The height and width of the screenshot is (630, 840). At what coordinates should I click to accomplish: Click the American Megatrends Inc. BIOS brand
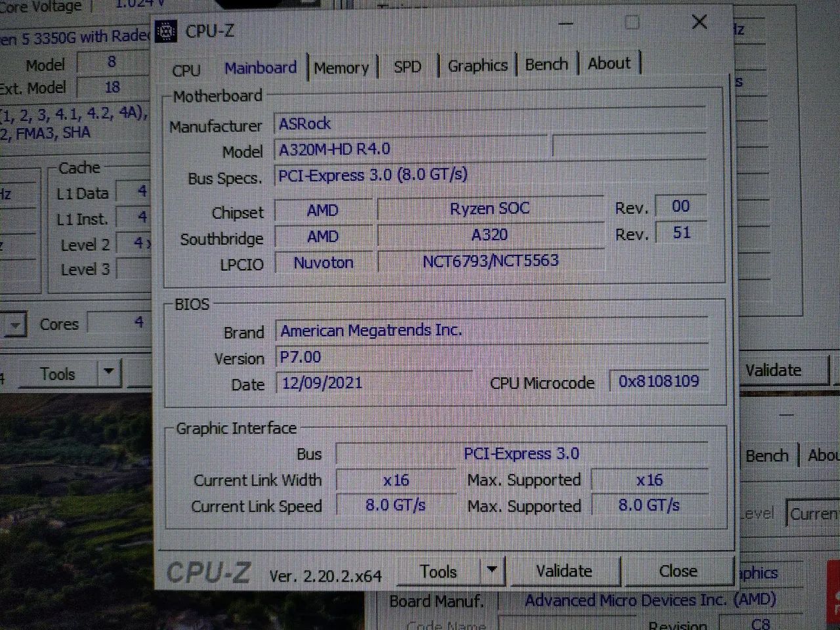pos(492,330)
